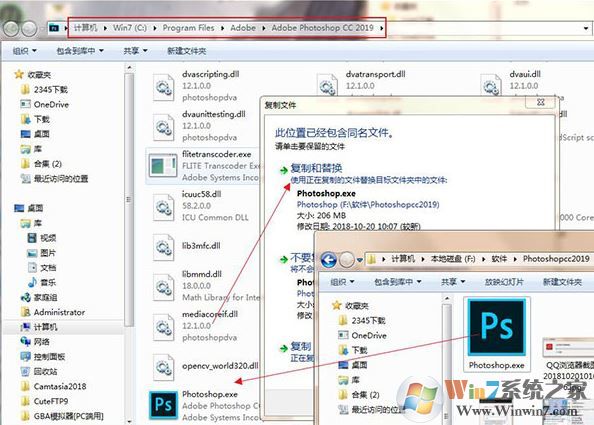The height and width of the screenshot is (425, 594).
Task: Open recent pages dropdown beside F: window arrows
Action: (x=360, y=260)
